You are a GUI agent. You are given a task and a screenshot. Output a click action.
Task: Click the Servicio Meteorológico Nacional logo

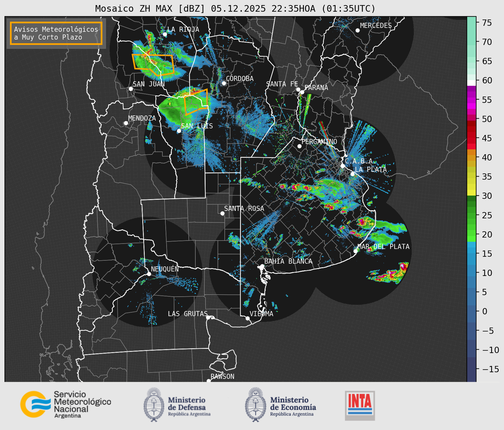tap(65, 404)
